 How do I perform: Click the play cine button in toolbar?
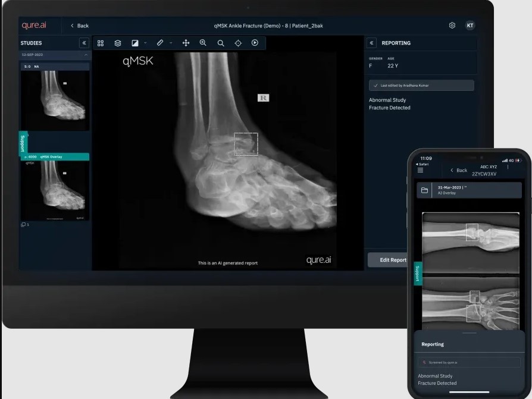(255, 43)
